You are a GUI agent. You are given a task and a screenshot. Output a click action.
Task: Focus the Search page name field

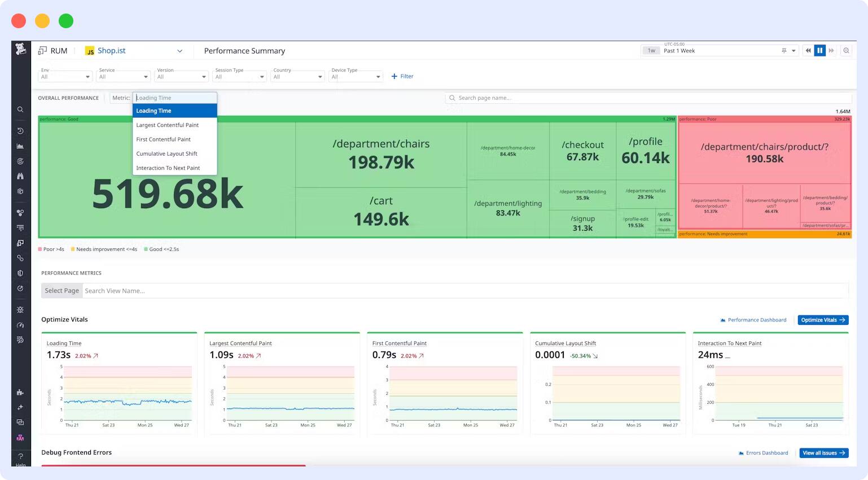click(x=648, y=98)
